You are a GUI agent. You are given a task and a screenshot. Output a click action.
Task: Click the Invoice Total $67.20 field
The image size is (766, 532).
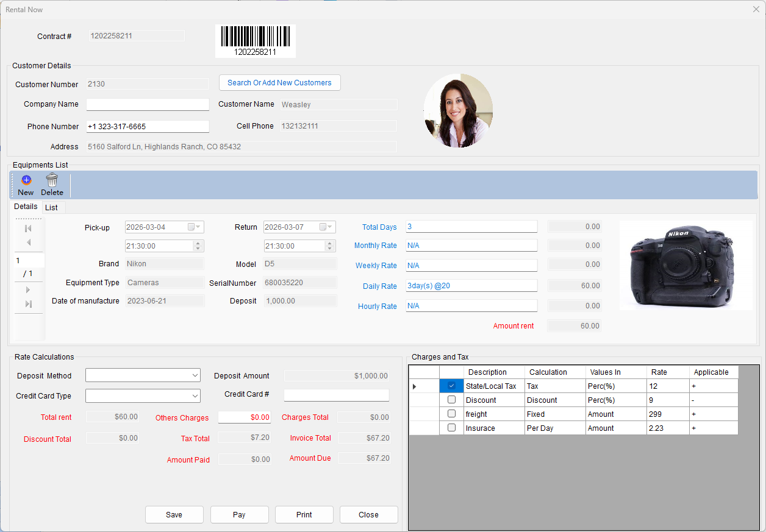pos(364,438)
